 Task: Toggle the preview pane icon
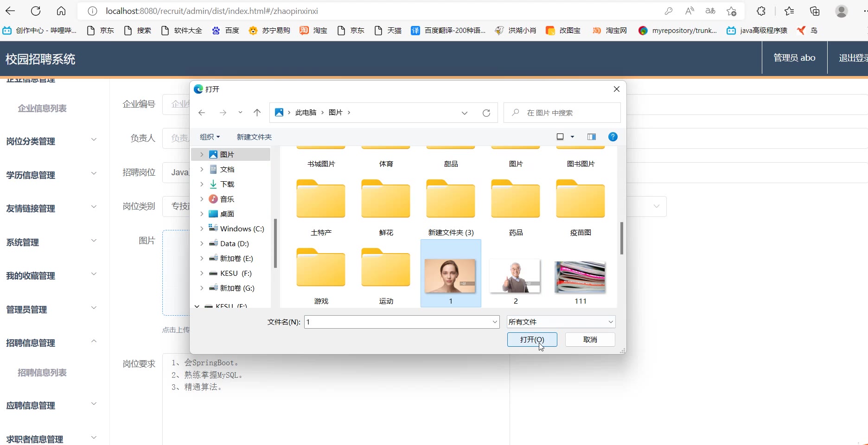[591, 137]
